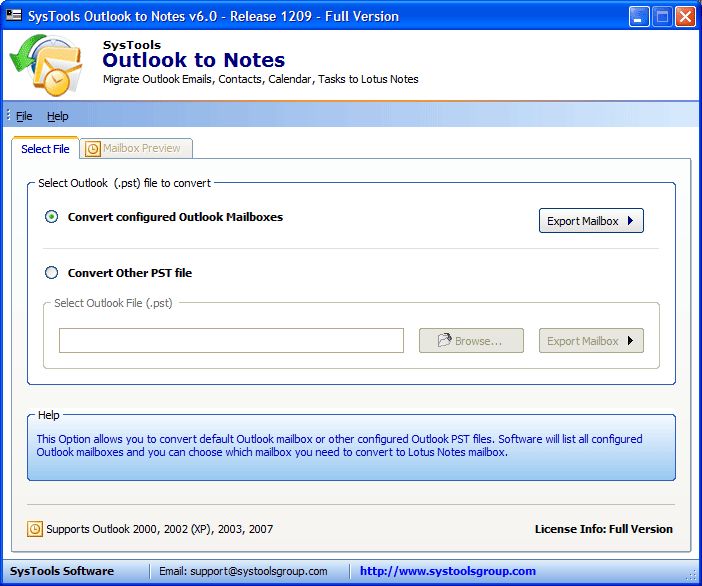Click the clock icon on Mailbox Preview tab
This screenshot has width=702, height=586.
tap(93, 149)
